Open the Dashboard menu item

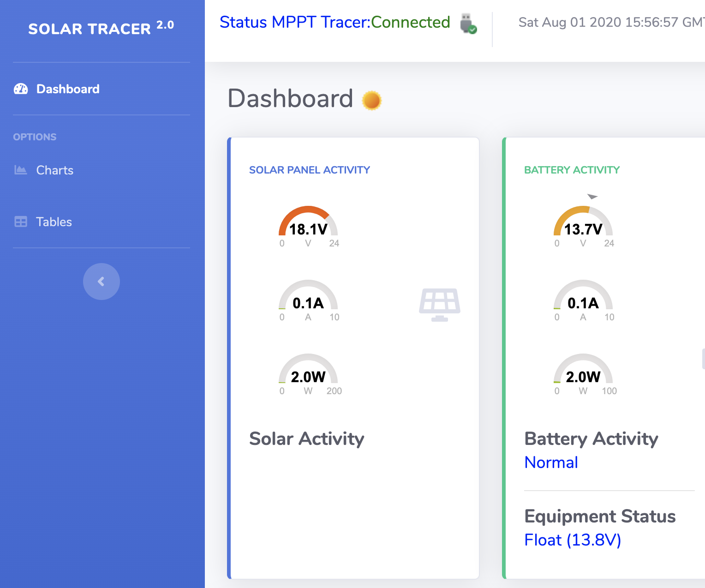67,89
